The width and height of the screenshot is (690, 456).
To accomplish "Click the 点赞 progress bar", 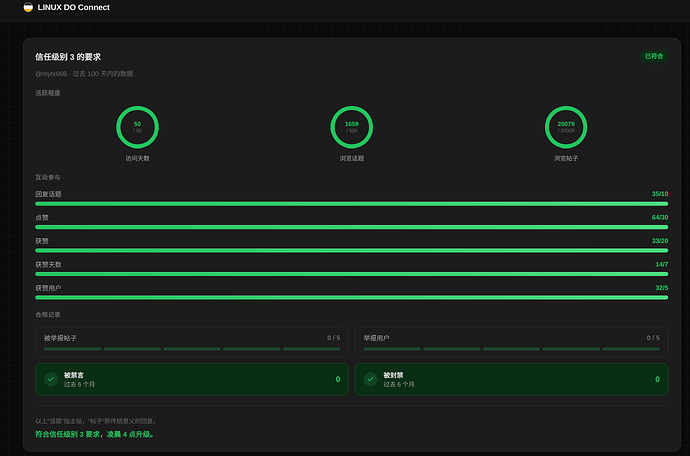I will [352, 227].
